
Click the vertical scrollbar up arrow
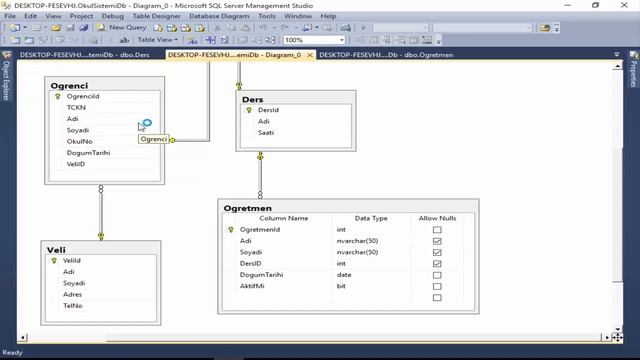(x=618, y=66)
